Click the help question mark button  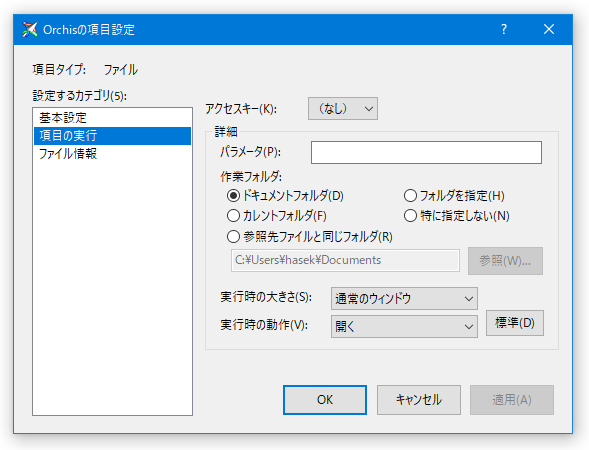(504, 29)
